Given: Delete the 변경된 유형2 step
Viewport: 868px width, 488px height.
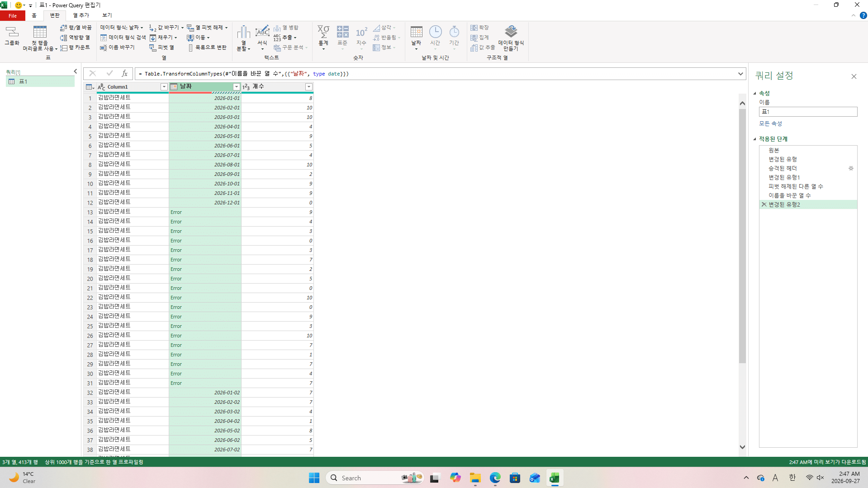Looking at the screenshot, I should pyautogui.click(x=764, y=204).
